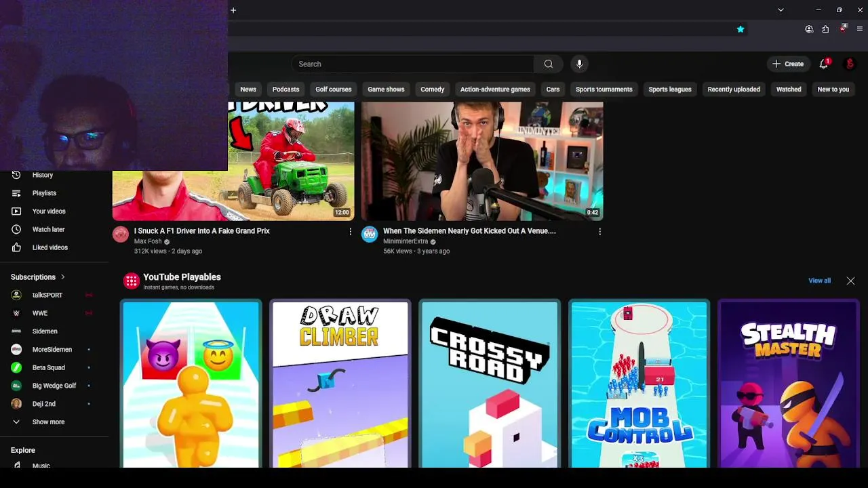Screen dimensions: 868x488
Task: Select the New to you chip
Action: point(833,89)
